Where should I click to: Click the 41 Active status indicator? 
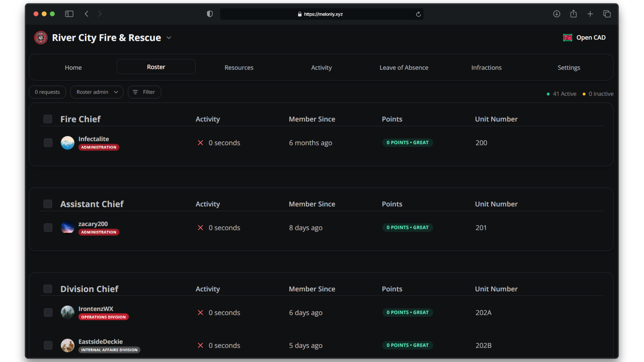561,94
